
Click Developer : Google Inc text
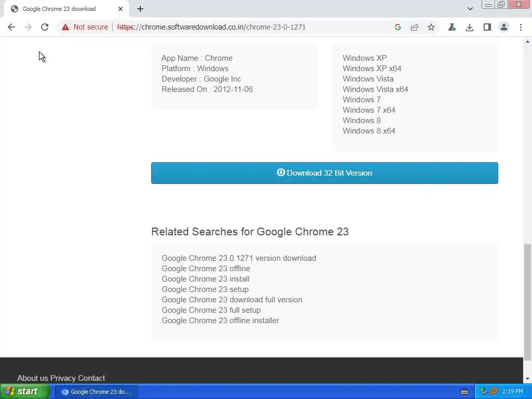coord(201,79)
